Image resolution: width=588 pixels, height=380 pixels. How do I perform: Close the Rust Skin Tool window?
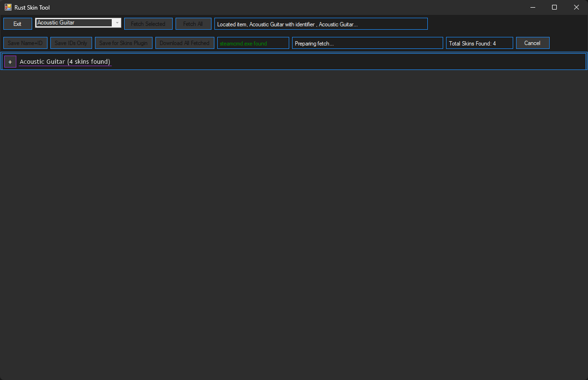click(x=576, y=8)
